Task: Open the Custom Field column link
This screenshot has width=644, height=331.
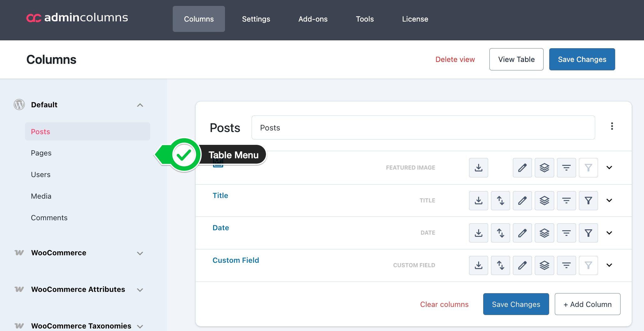Action: [236, 260]
